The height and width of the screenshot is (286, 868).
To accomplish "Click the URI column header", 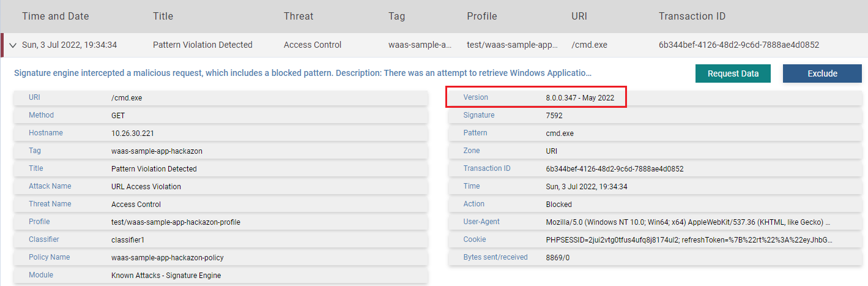I will (x=579, y=17).
